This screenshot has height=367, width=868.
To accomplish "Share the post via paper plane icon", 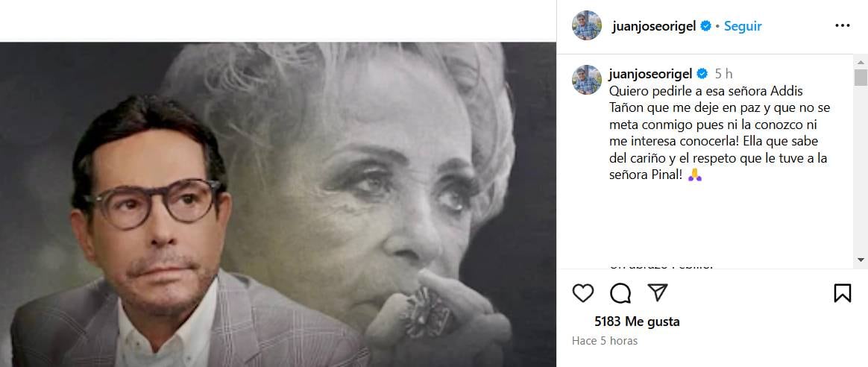I will pos(657,293).
